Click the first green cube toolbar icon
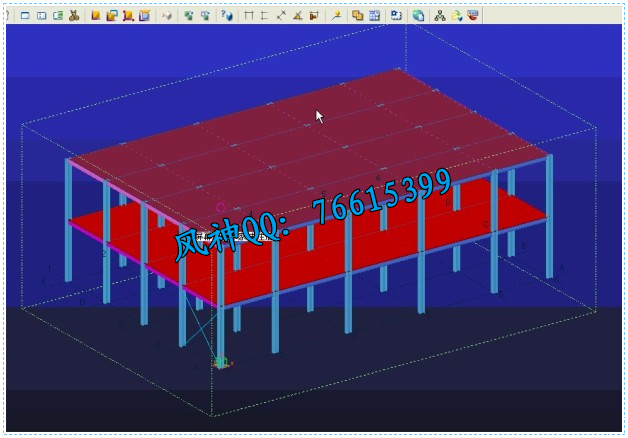Image resolution: width=628 pixels, height=438 pixels. [187, 16]
